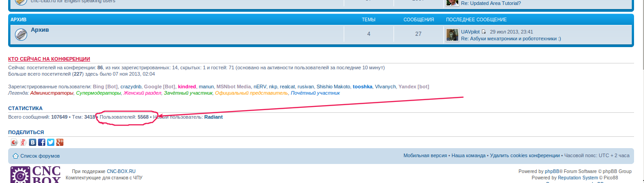Click the Google [Bot] entry

coord(160,87)
